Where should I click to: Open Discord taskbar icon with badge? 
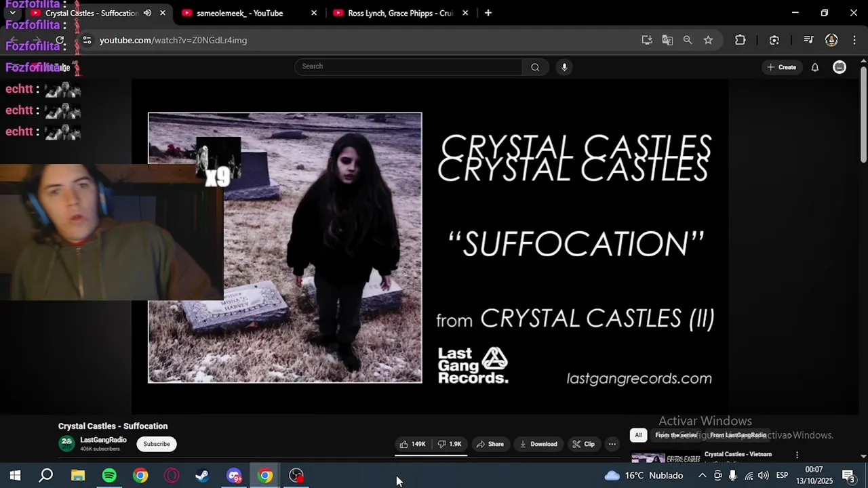click(x=235, y=476)
